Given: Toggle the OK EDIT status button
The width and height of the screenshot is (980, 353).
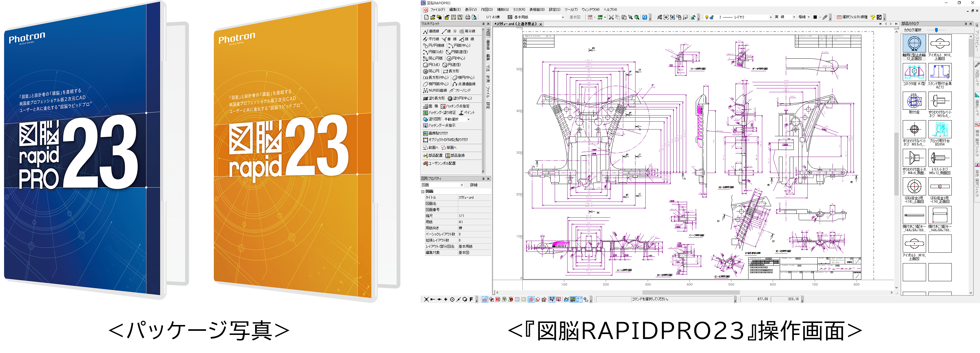Looking at the screenshot, I should point(572,299).
